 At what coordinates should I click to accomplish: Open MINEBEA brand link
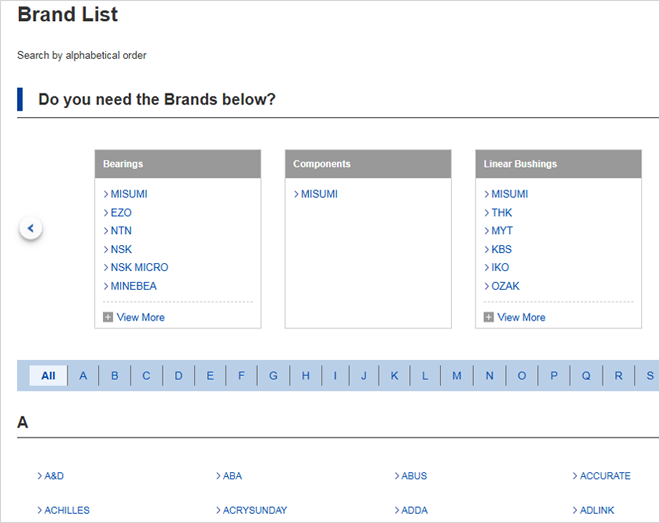click(133, 286)
